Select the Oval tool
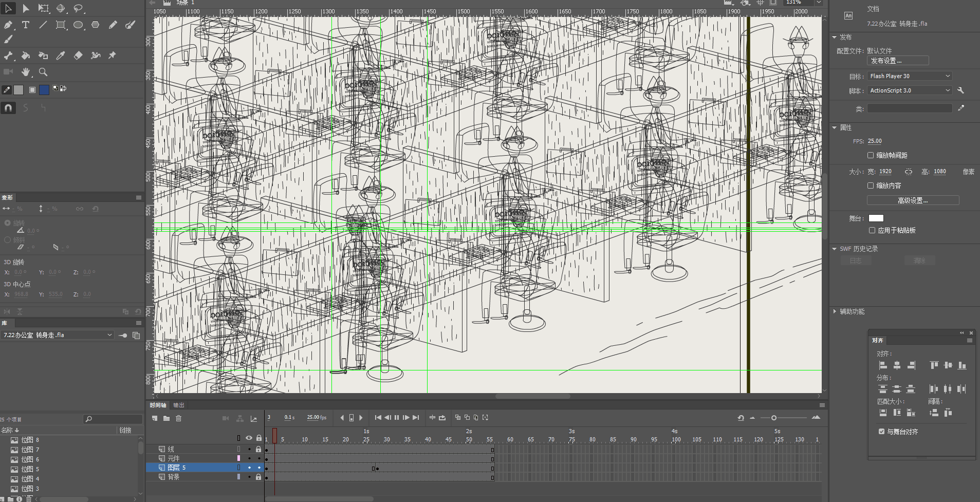The image size is (980, 502). [x=78, y=25]
